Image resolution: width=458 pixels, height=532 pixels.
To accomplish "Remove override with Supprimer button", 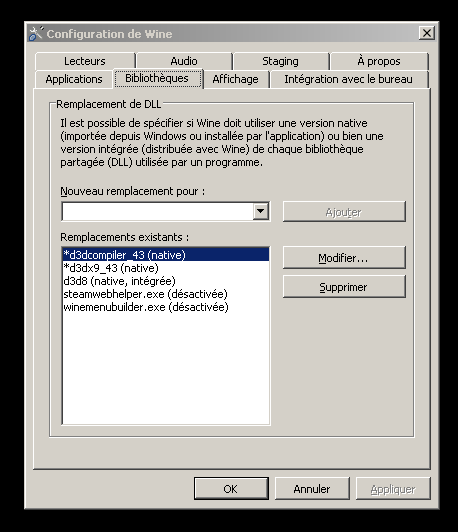I will 344,287.
